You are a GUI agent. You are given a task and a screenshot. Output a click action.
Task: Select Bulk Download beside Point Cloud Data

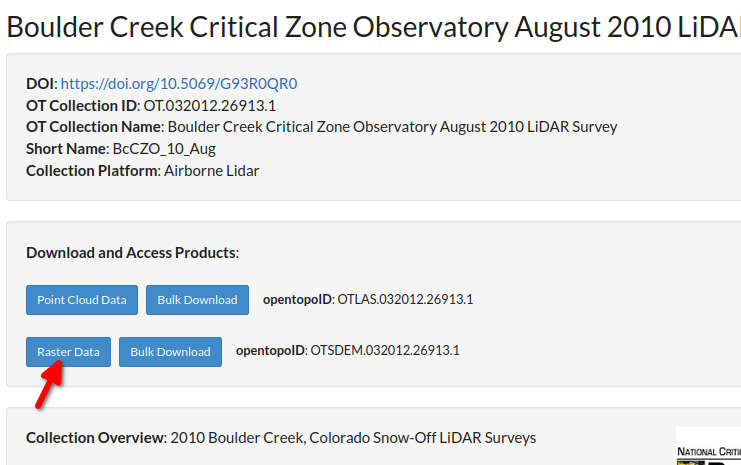pos(198,300)
